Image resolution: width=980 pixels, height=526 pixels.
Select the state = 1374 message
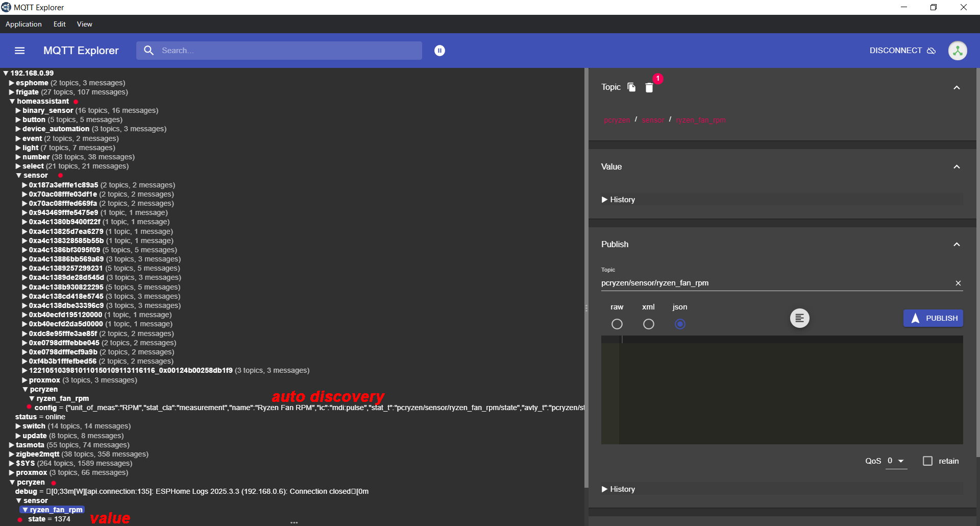point(49,519)
